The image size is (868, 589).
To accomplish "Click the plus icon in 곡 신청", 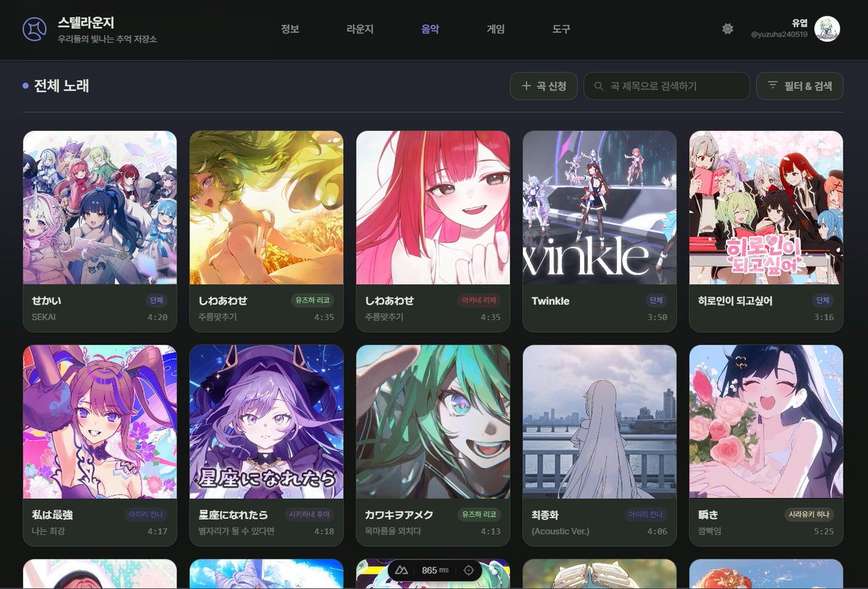I will pos(526,86).
